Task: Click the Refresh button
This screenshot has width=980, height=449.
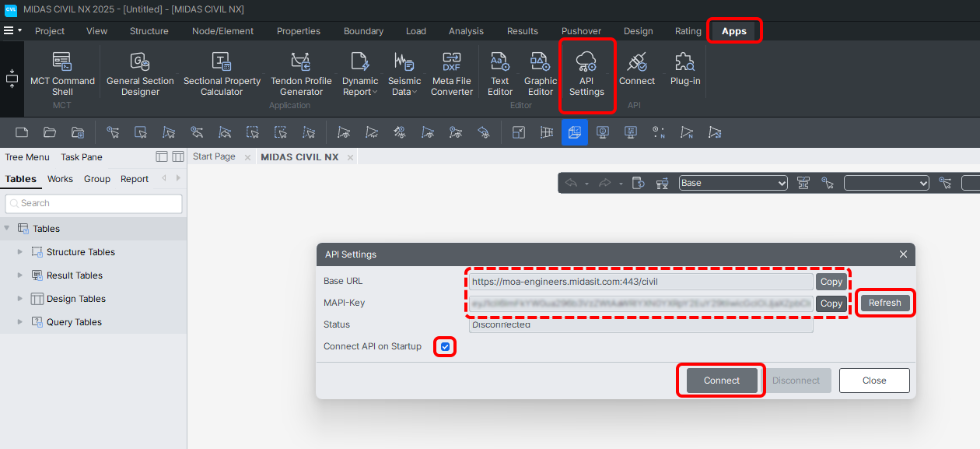Action: (x=885, y=303)
